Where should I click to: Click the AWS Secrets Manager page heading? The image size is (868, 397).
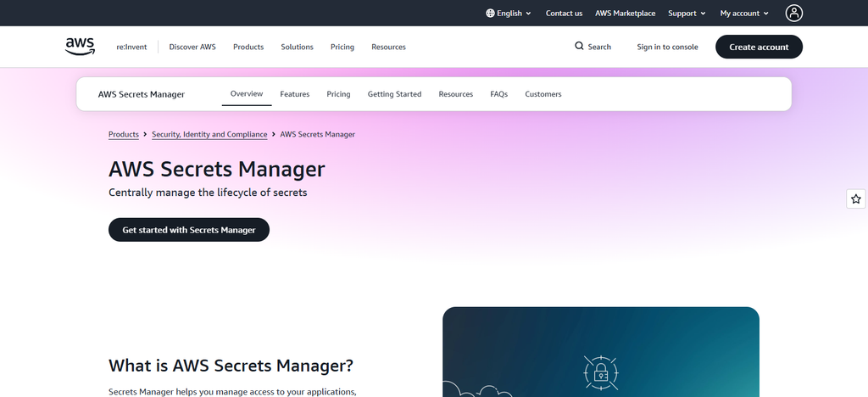216,170
